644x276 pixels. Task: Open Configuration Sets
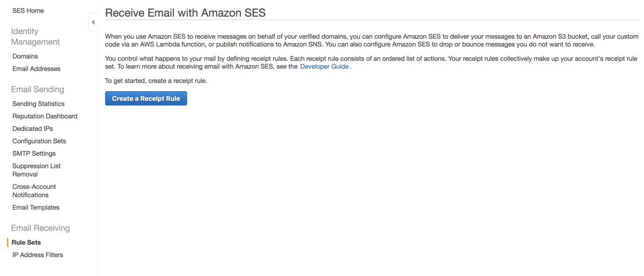pyautogui.click(x=39, y=142)
